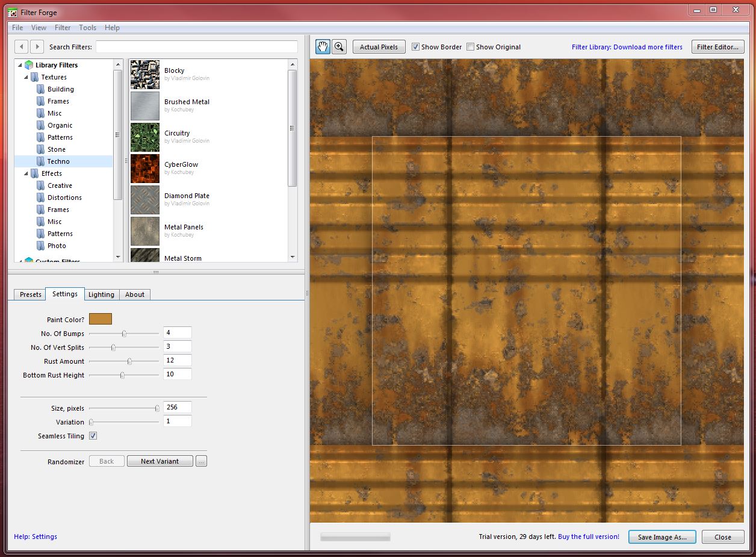Screen dimensions: 756x557
Task: Open the Buy the full version link
Action: 588,537
